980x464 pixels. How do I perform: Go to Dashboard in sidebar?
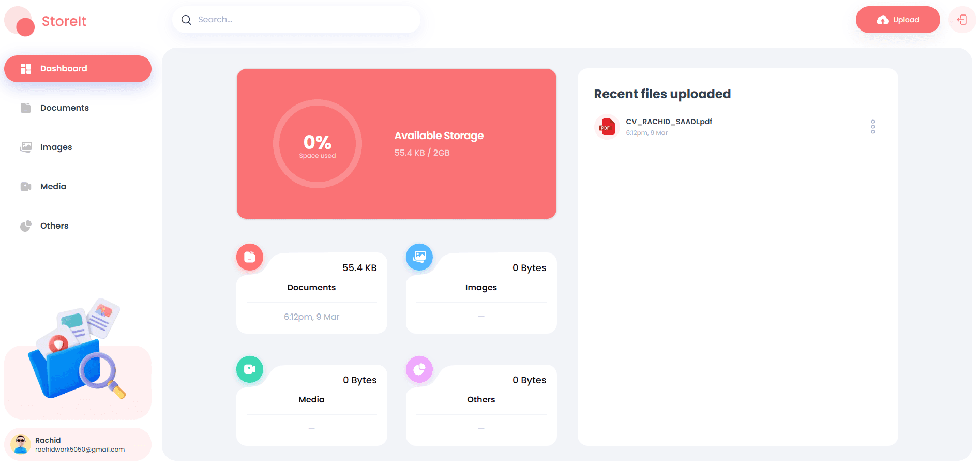pyautogui.click(x=78, y=69)
